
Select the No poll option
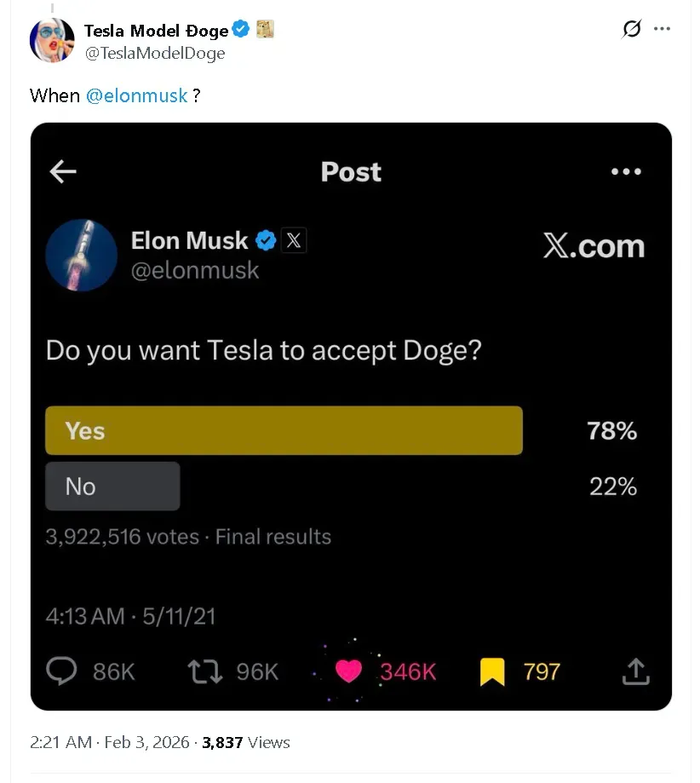pos(112,486)
